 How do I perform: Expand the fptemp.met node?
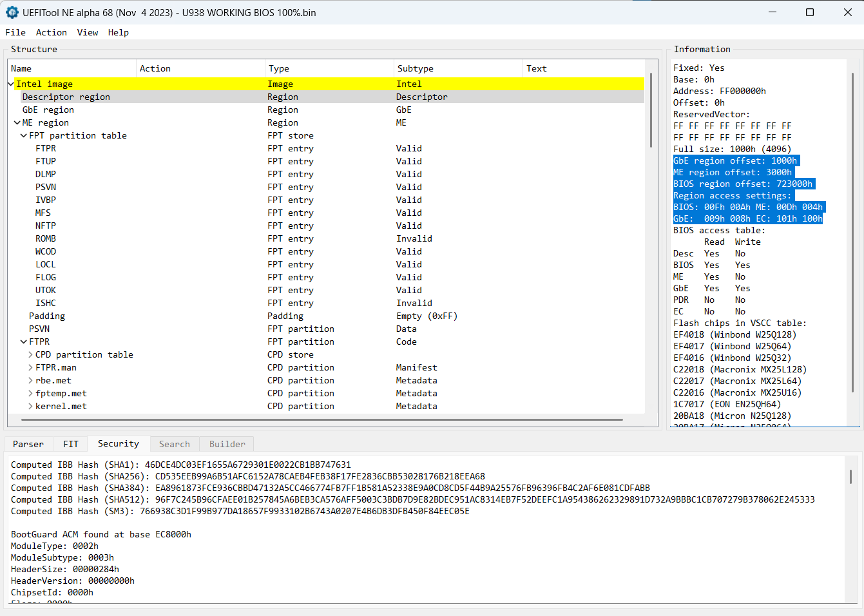click(x=30, y=393)
